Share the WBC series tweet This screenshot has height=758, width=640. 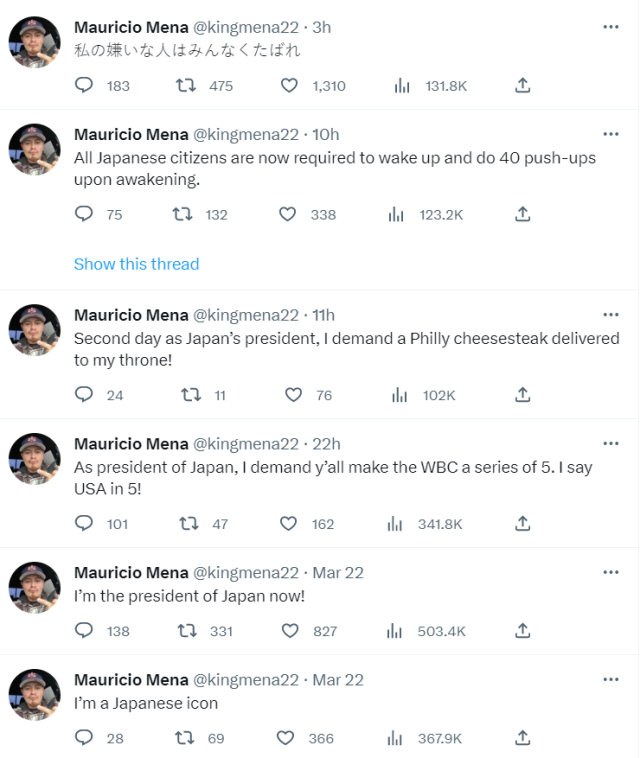point(522,523)
